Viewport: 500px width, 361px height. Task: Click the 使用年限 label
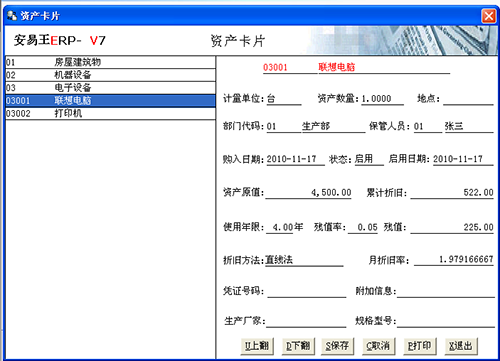pos(244,227)
